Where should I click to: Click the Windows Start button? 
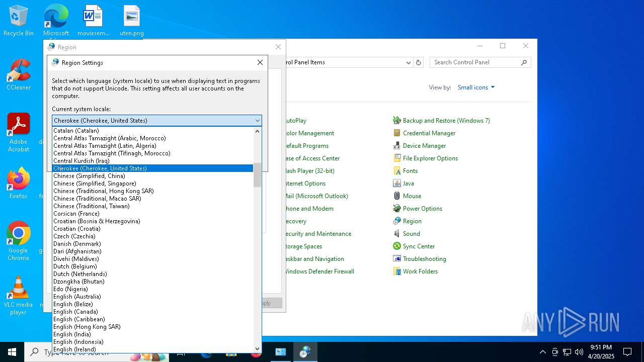pos(12,352)
